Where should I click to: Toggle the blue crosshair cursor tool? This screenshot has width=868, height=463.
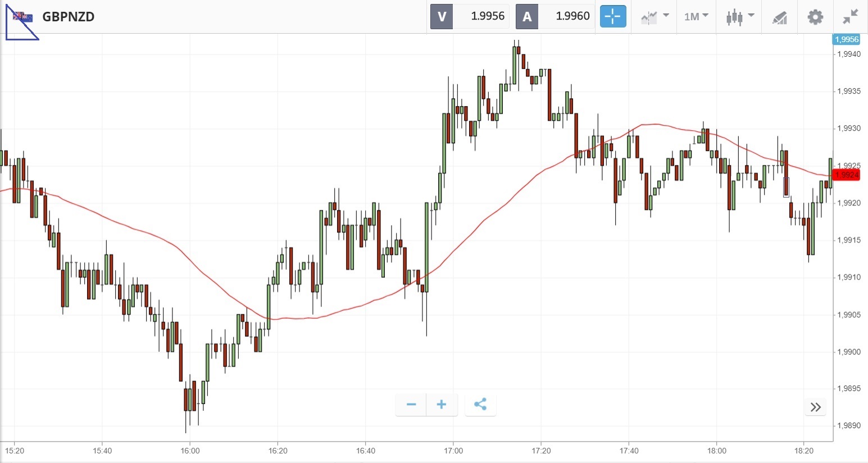[612, 16]
